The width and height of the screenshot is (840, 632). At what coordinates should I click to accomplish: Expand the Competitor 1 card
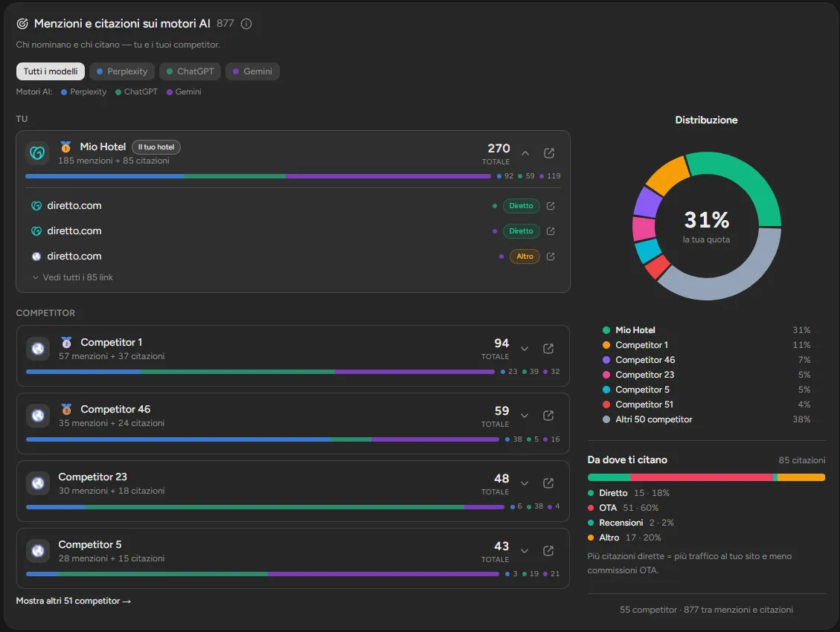point(525,349)
